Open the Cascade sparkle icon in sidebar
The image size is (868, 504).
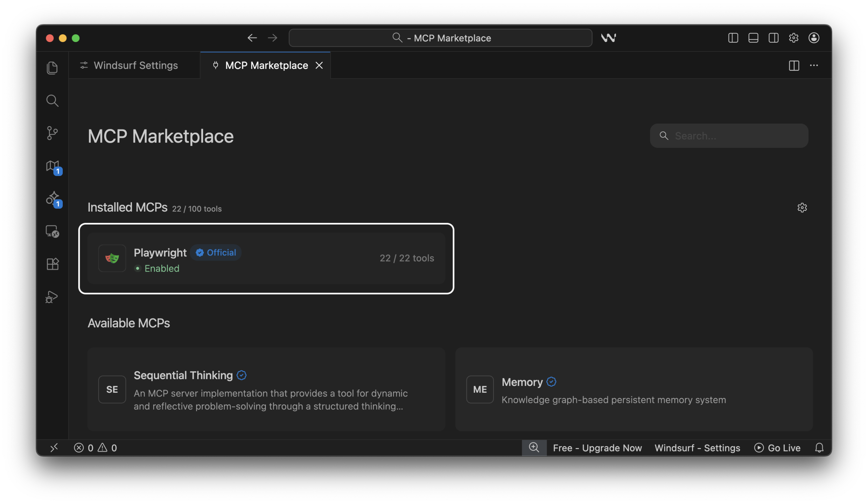pyautogui.click(x=52, y=199)
